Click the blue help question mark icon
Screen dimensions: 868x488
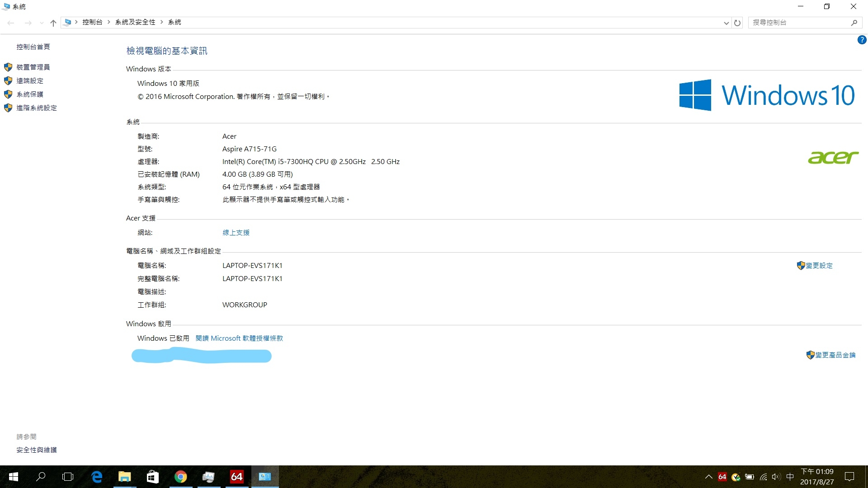coord(862,40)
